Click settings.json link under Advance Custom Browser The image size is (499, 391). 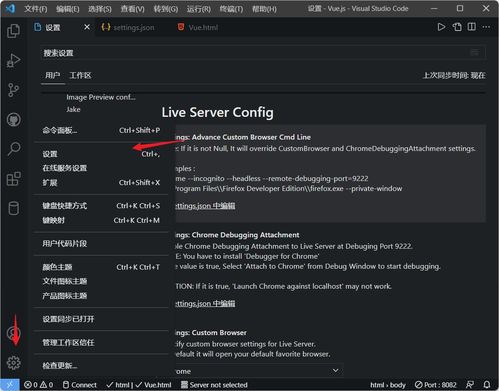pos(205,206)
